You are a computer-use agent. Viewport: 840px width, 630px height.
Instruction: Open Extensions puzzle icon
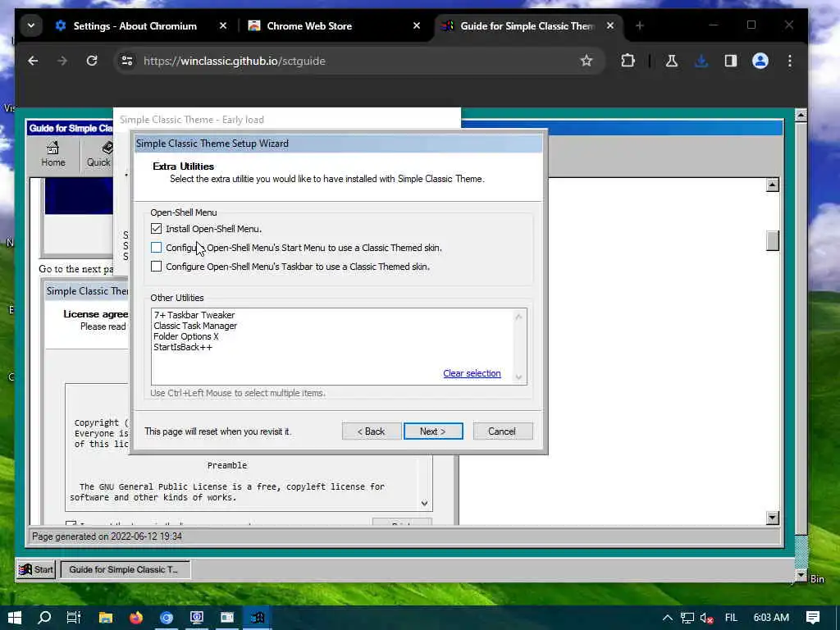(628, 61)
